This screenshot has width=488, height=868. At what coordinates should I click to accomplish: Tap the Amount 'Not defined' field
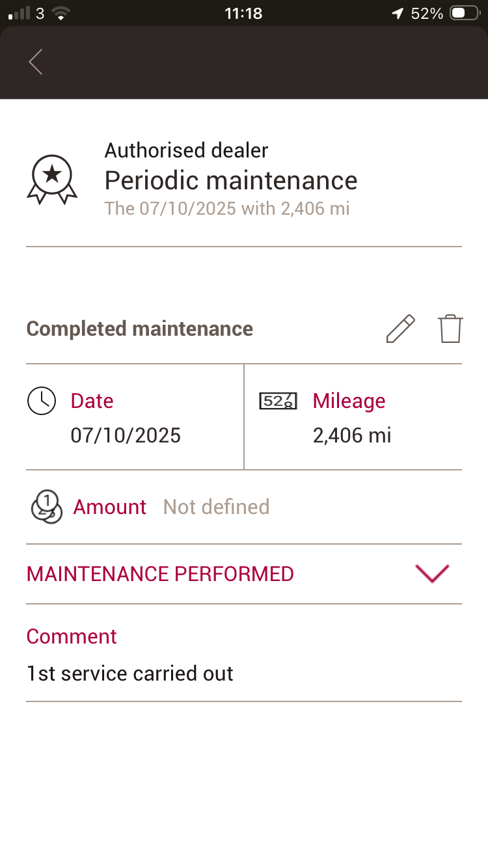[216, 507]
